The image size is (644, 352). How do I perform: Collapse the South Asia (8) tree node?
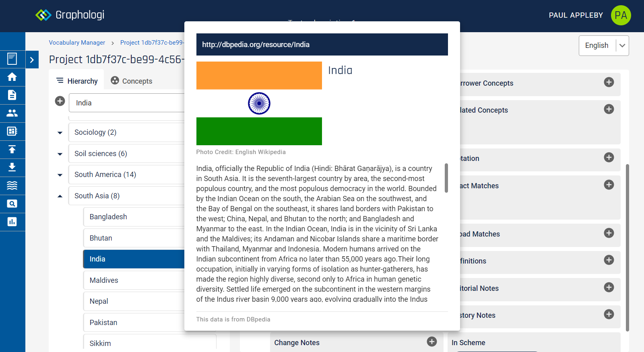[60, 196]
